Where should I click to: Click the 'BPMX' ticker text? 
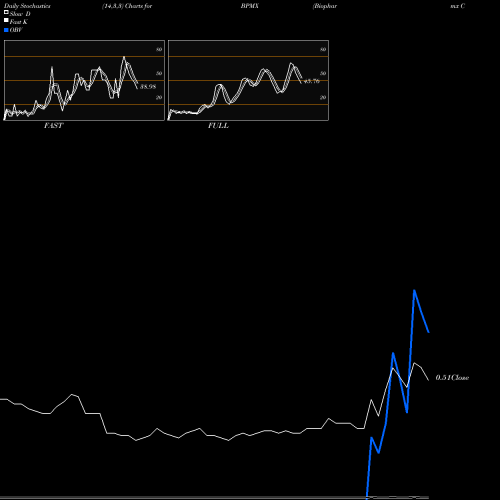(250, 6)
